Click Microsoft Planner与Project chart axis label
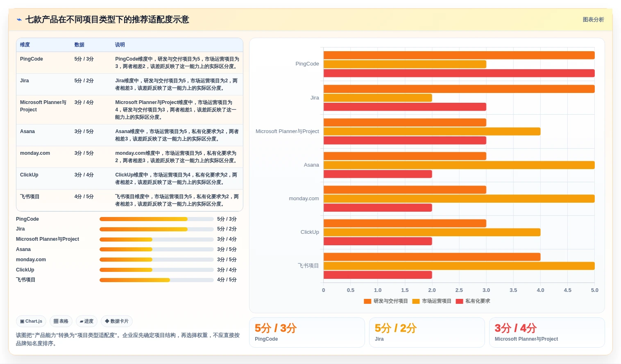 [x=287, y=131]
